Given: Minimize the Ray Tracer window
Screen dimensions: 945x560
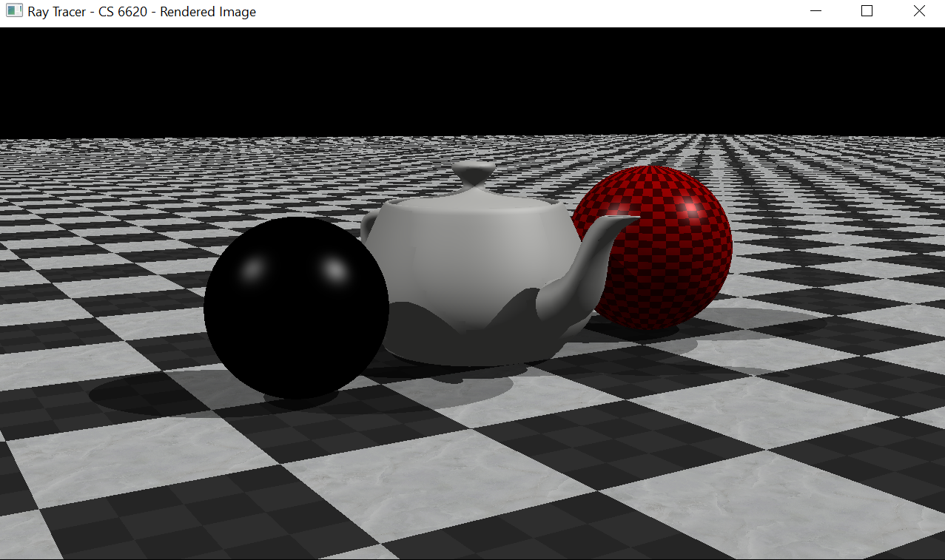Looking at the screenshot, I should click(x=816, y=11).
